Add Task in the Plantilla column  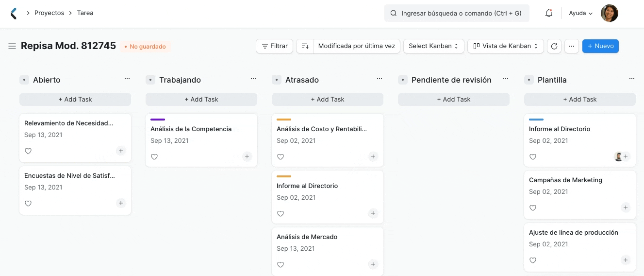pos(580,99)
